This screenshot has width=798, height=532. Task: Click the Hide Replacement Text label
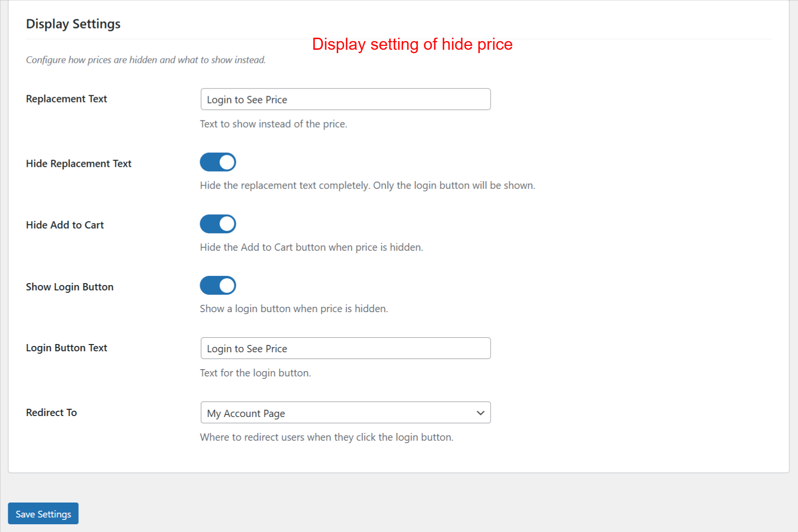pyautogui.click(x=78, y=163)
